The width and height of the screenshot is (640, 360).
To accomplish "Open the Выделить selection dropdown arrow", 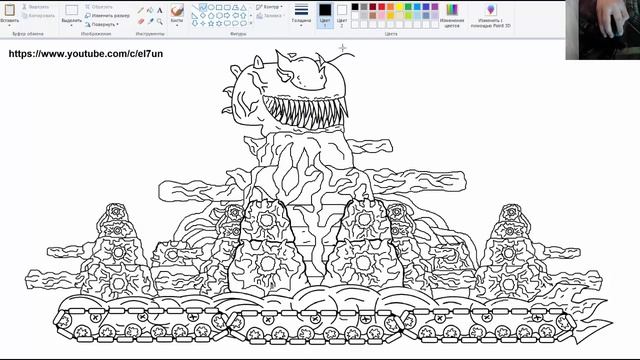I will (x=71, y=24).
